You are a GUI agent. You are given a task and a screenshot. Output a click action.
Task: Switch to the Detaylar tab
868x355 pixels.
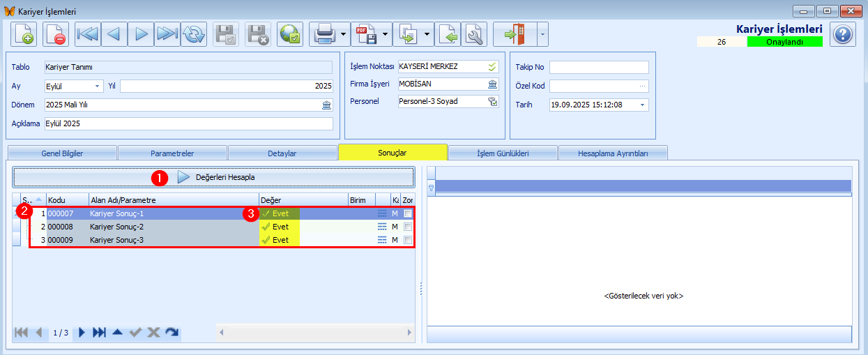tap(282, 153)
